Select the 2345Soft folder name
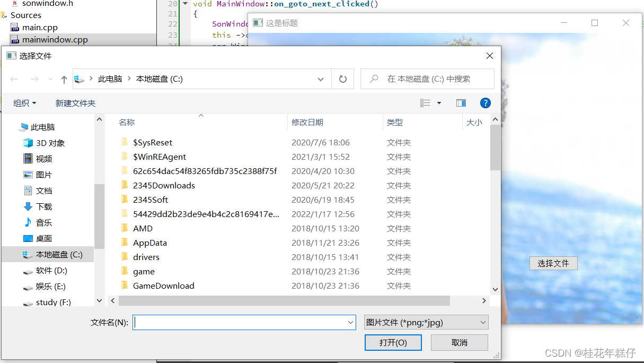 [x=151, y=200]
